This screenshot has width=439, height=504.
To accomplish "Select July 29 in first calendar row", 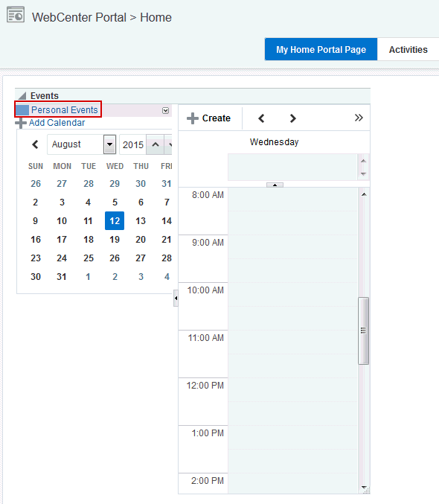I will click(115, 184).
